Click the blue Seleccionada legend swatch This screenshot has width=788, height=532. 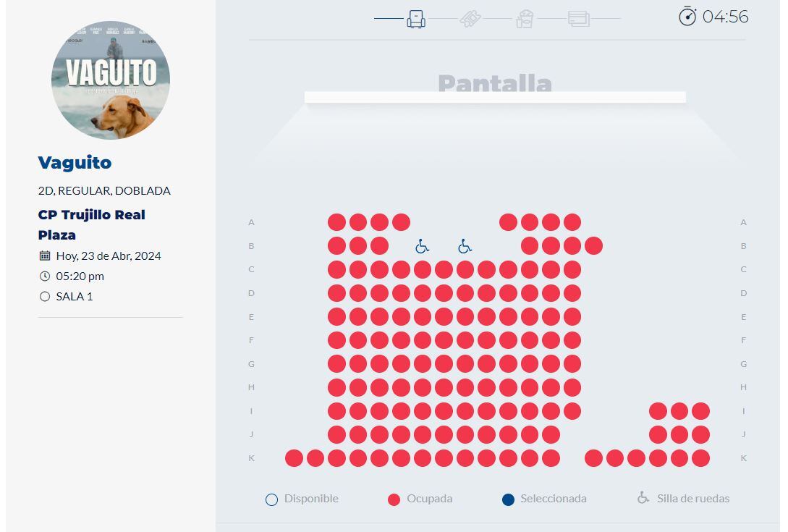pyautogui.click(x=508, y=499)
